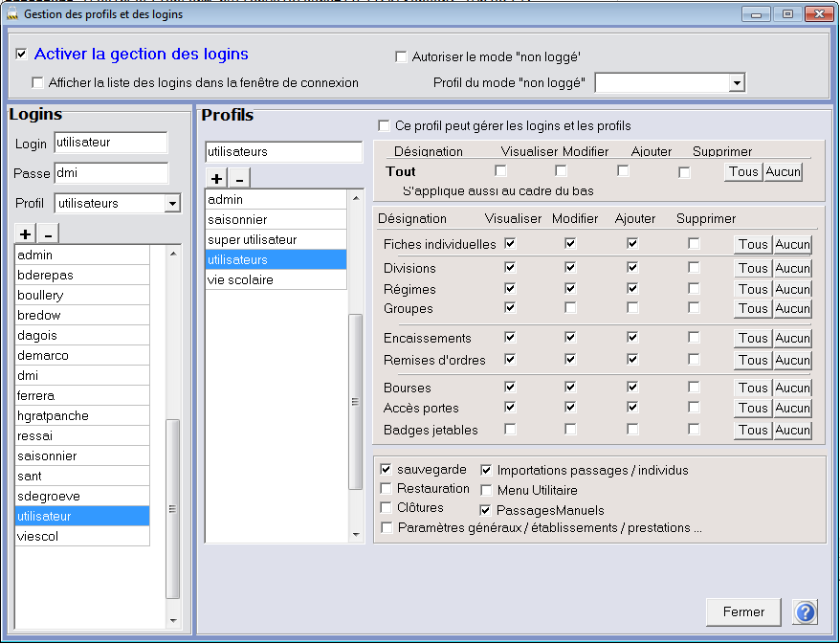840x644 pixels.
Task: Select 'super utilisateur' in profiles list
Action: [253, 239]
